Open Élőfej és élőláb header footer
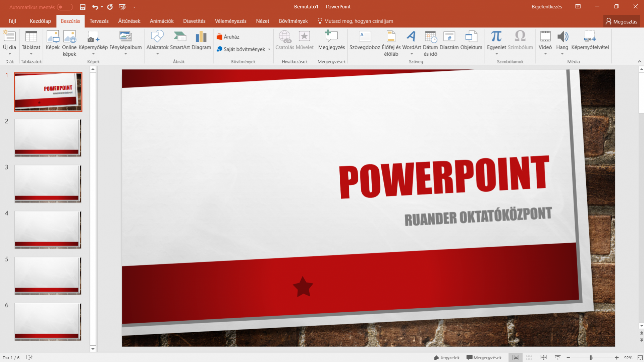Screen dimensions: 644x362 pyautogui.click(x=391, y=43)
